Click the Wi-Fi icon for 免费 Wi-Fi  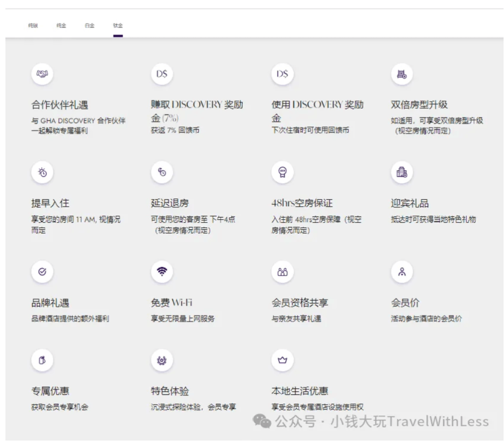[162, 272]
